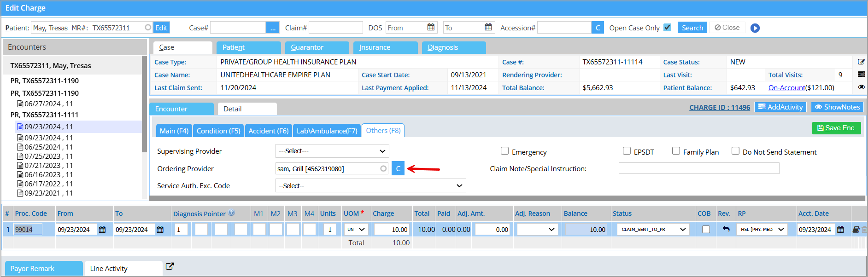868x277 pixels.
Task: Click the edit case pencil icon
Action: pyautogui.click(x=861, y=62)
